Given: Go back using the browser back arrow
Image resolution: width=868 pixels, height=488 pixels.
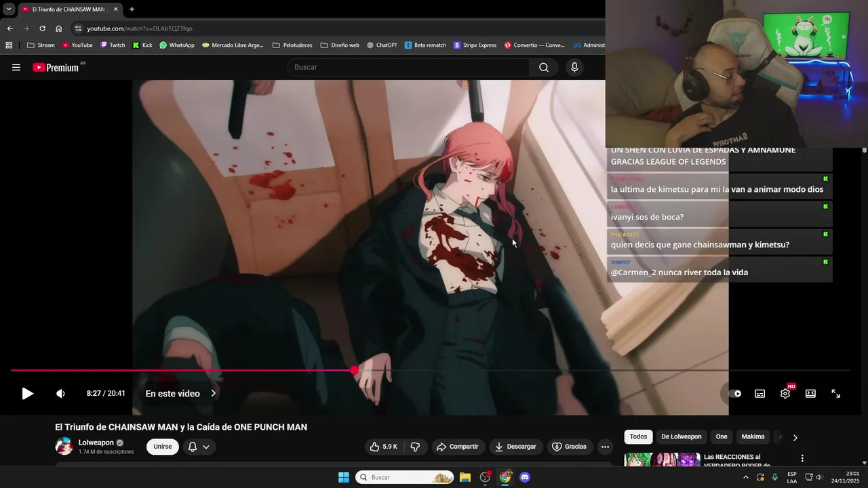Looking at the screenshot, I should click(9, 28).
